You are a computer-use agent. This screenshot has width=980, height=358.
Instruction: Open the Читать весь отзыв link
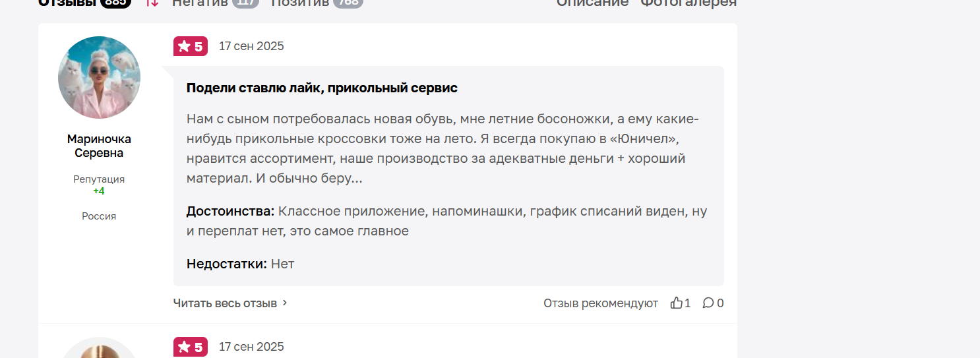tap(225, 303)
